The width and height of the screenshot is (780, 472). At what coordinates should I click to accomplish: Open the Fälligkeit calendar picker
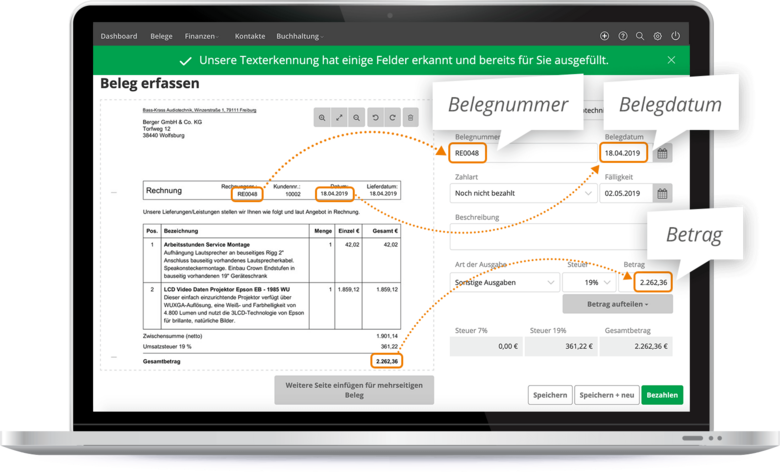point(662,194)
